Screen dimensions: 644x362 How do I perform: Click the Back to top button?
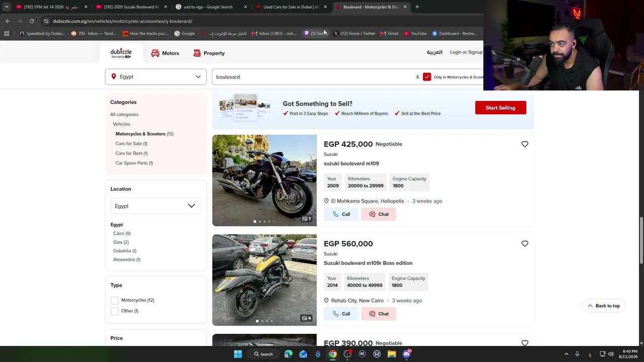[604, 306]
